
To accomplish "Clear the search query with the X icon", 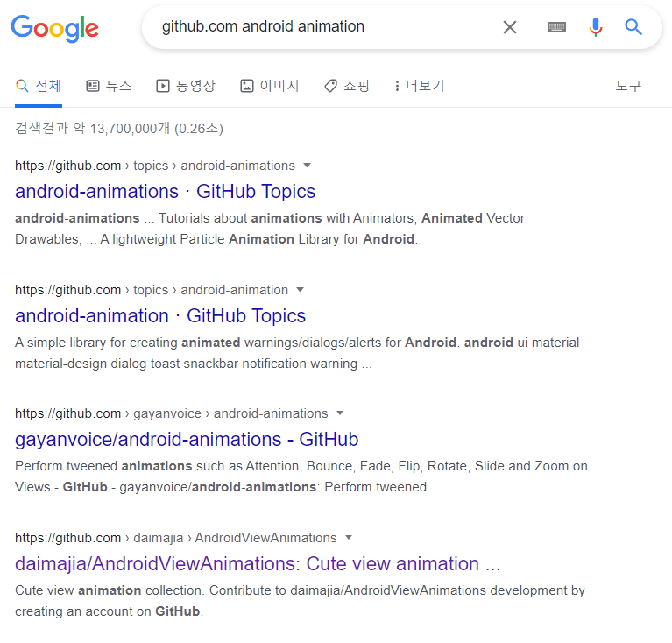I will [x=510, y=27].
